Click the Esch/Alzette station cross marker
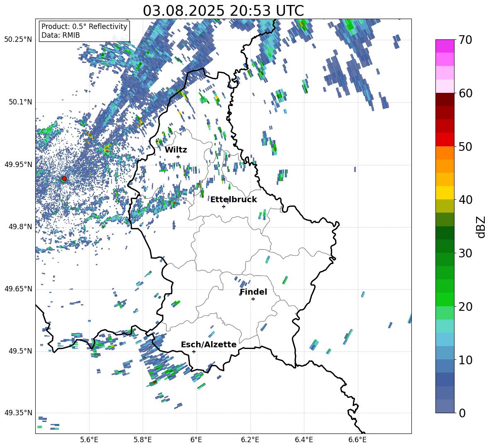 194,351
